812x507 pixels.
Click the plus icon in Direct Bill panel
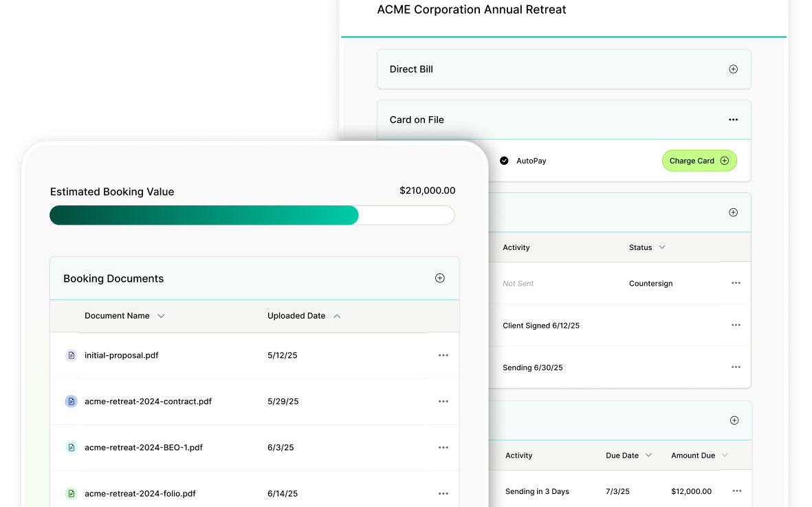pos(733,69)
